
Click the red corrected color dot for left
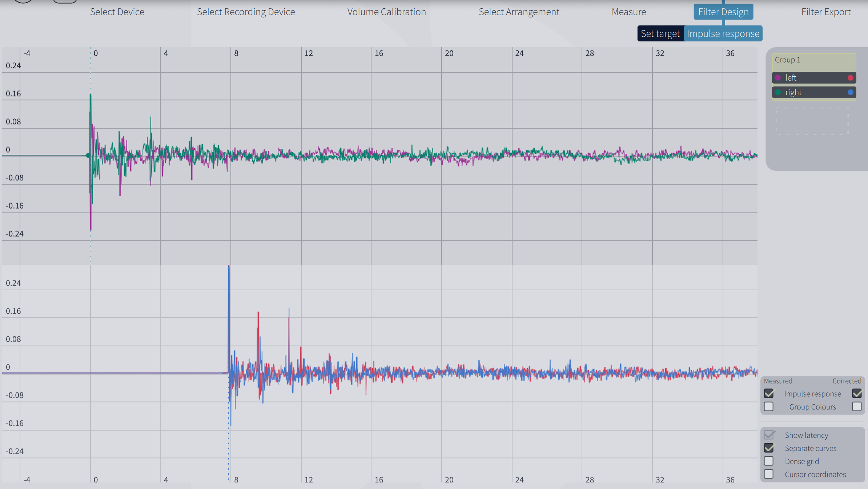coord(851,78)
